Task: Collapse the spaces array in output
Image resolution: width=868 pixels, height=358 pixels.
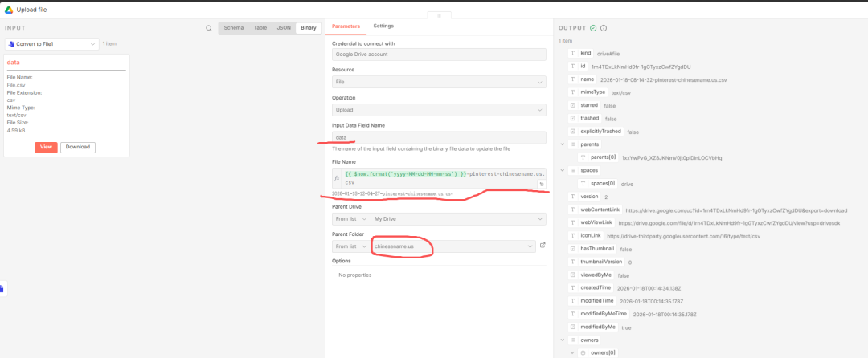Action: click(562, 171)
